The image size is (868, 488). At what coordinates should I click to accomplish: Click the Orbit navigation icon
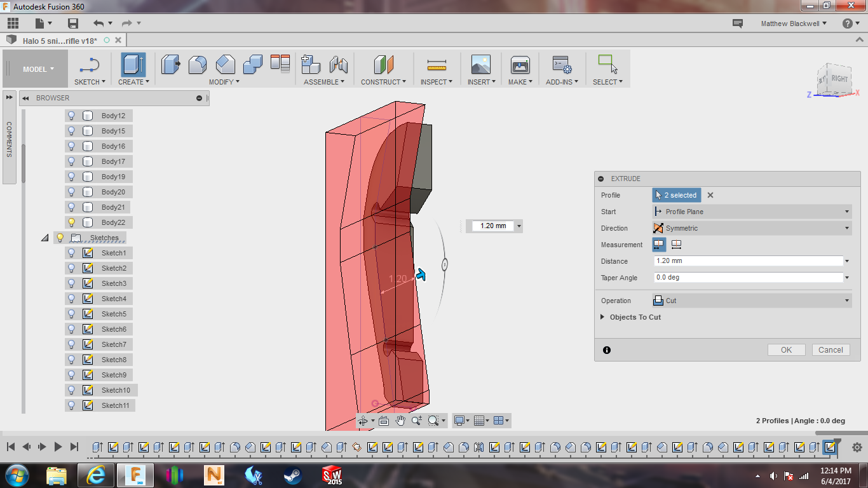363,421
